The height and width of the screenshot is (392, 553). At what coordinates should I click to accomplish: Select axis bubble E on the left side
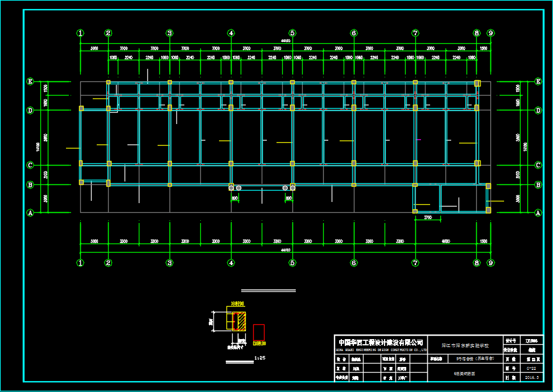[30, 81]
